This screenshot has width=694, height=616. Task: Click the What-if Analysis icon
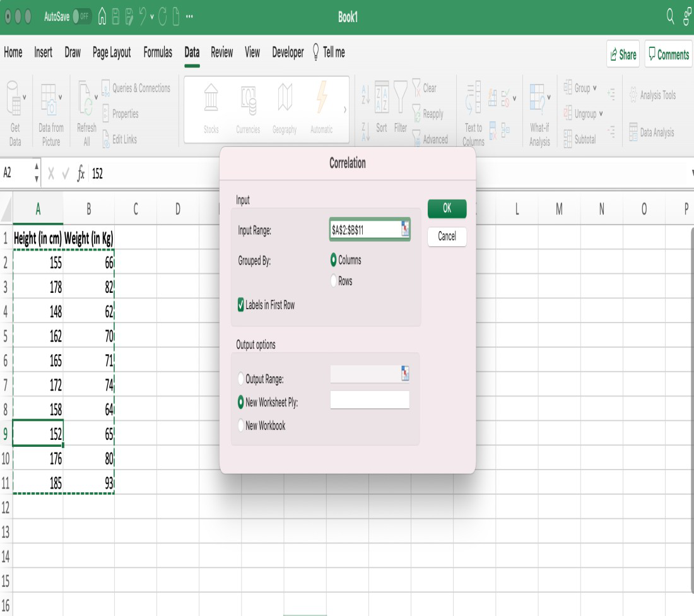tap(538, 98)
